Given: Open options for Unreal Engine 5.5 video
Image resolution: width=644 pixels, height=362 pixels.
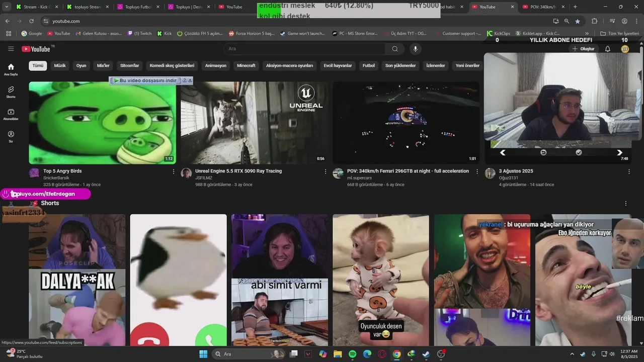Looking at the screenshot, I should [326, 171].
